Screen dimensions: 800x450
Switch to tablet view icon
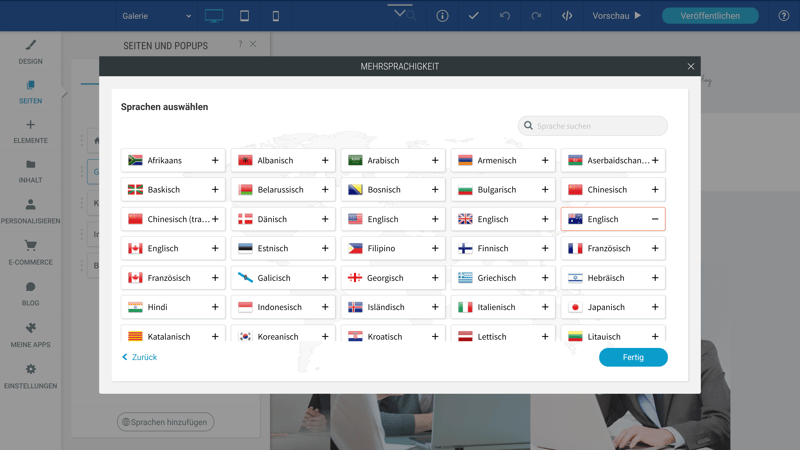click(x=244, y=16)
